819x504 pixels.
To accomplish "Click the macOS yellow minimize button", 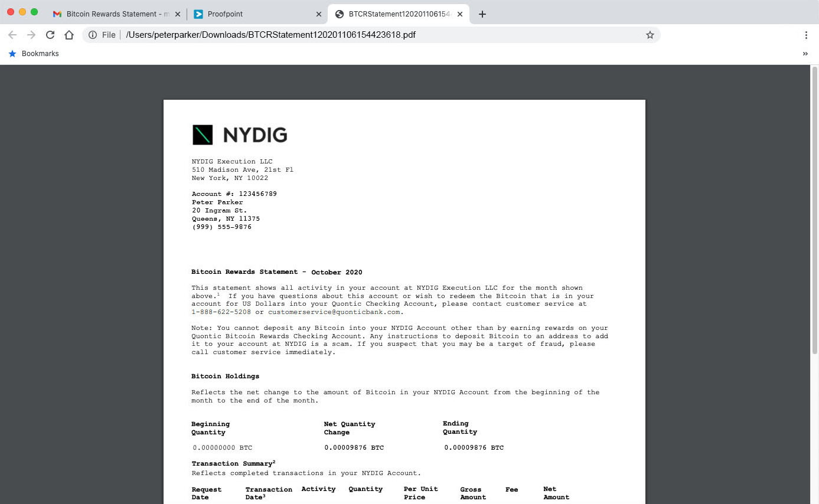I will pyautogui.click(x=22, y=12).
